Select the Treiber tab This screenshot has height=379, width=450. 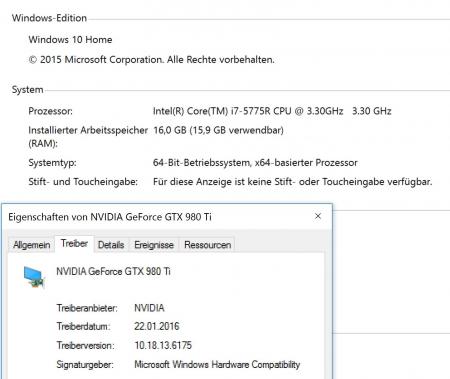[x=74, y=244]
